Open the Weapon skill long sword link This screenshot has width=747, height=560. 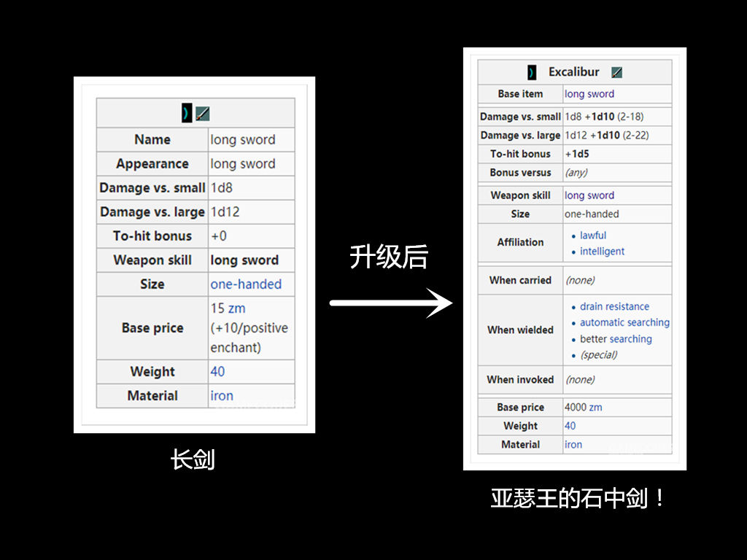[589, 195]
